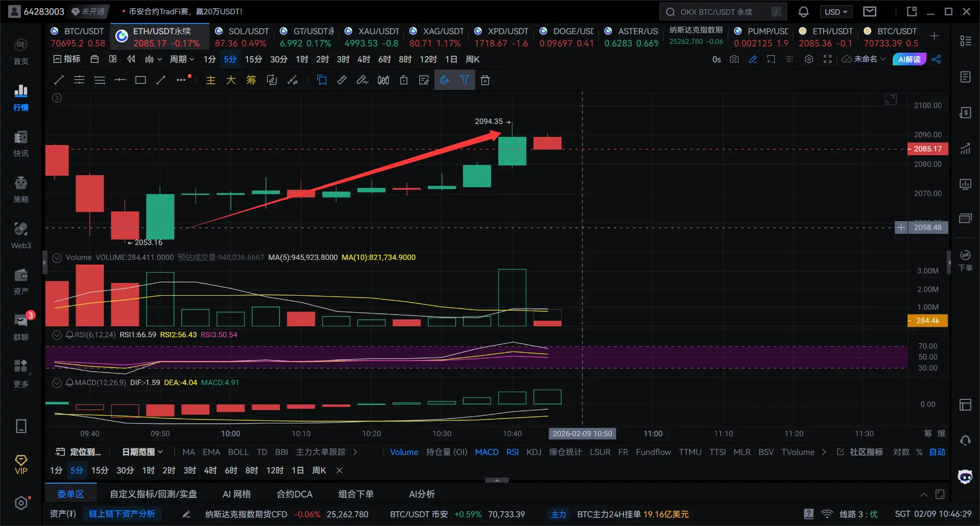The width and height of the screenshot is (980, 526).
Task: Switch to the XAU/USDT tab
Action: click(372, 37)
